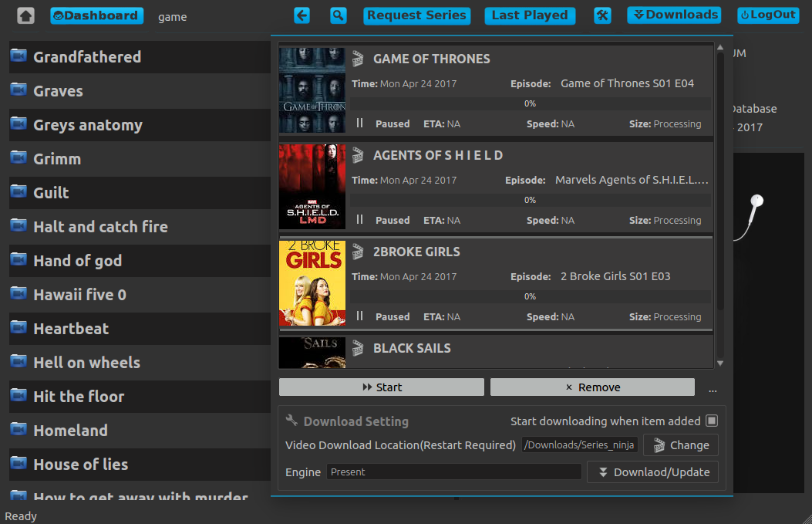The width and height of the screenshot is (812, 524).
Task: Click Game of Thrones poster thumbnail
Action: point(312,90)
